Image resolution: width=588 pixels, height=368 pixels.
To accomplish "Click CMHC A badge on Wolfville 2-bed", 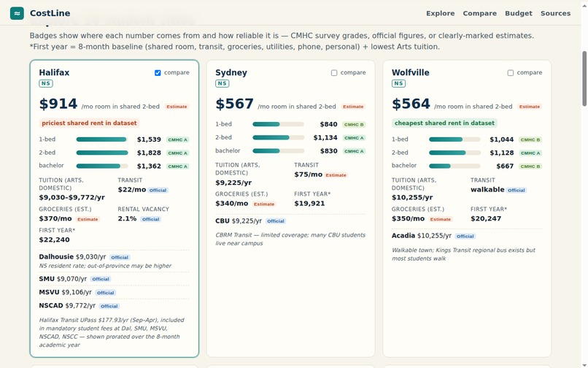I will tap(530, 153).
